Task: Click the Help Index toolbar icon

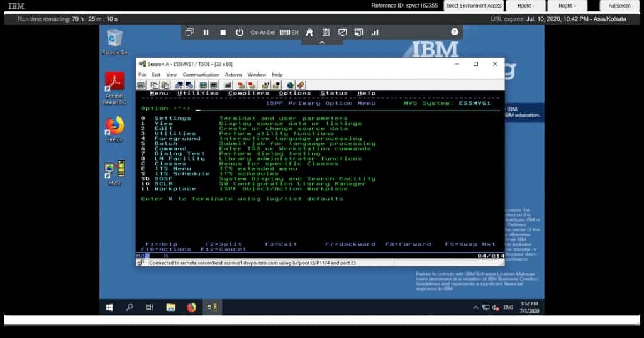Action: click(301, 85)
